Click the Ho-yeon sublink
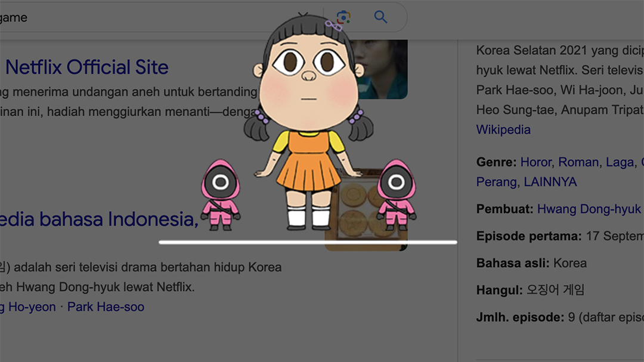Screen dimensions: 644x362 coord(28,307)
